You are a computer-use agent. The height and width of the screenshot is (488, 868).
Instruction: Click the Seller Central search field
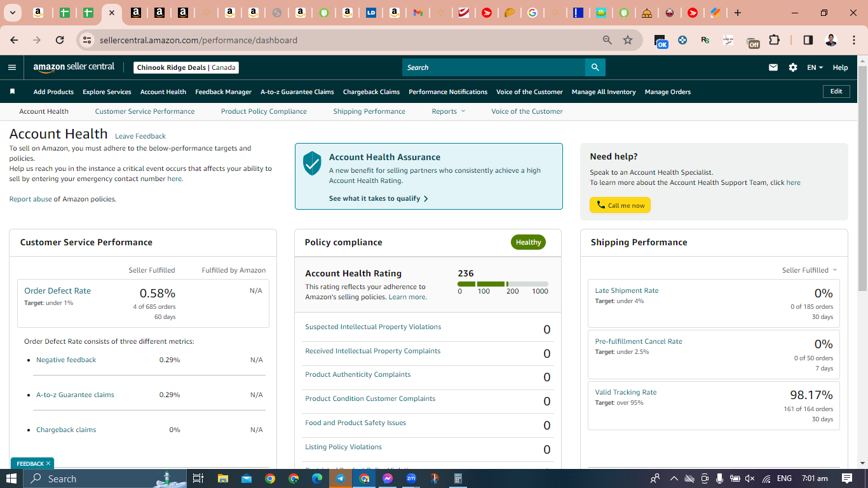(x=494, y=67)
